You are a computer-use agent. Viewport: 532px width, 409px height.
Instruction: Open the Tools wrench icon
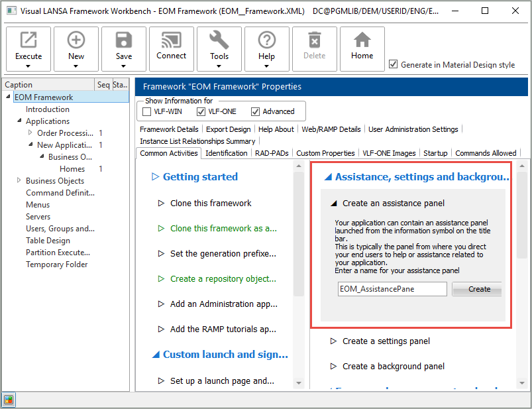click(219, 40)
